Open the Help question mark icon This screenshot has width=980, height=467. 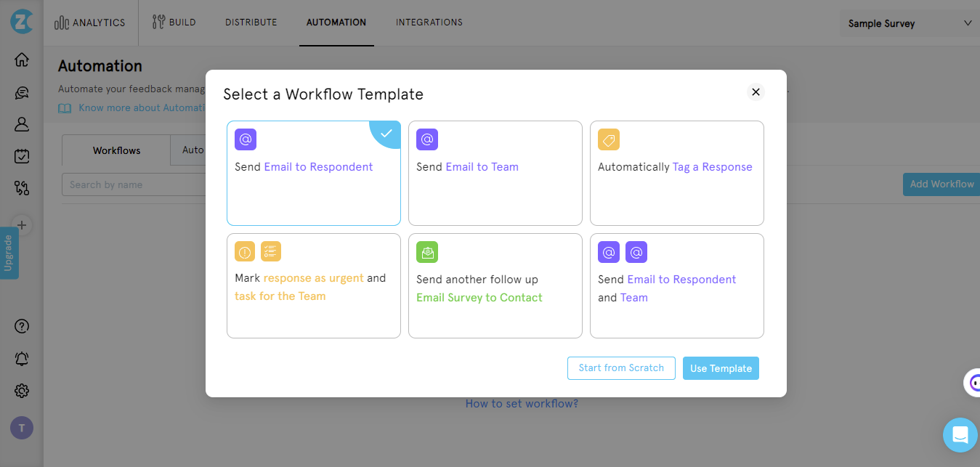(22, 326)
